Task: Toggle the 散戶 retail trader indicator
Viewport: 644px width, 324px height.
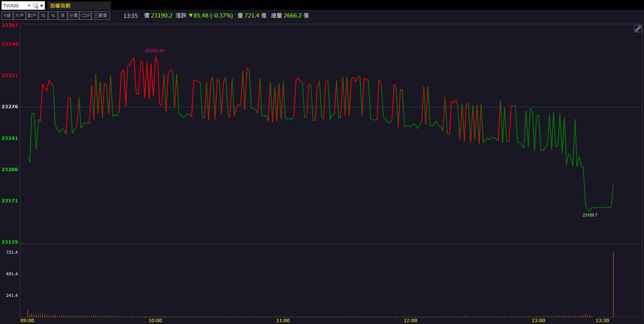Action: (32, 16)
